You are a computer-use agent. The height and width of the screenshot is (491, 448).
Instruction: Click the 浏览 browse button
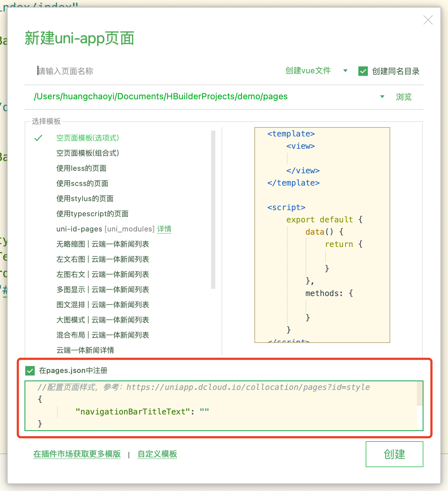[404, 97]
